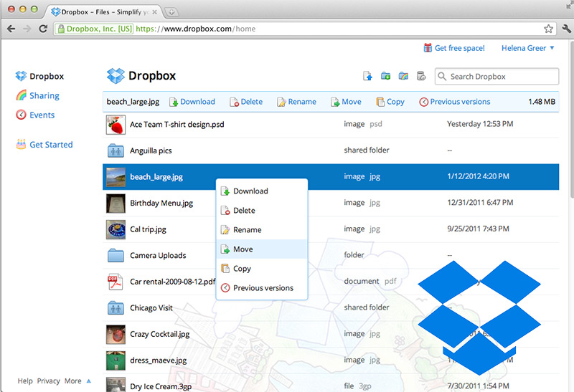Click the gift icon next to Get free space
Viewport: 574px width, 392px height.
pos(428,48)
